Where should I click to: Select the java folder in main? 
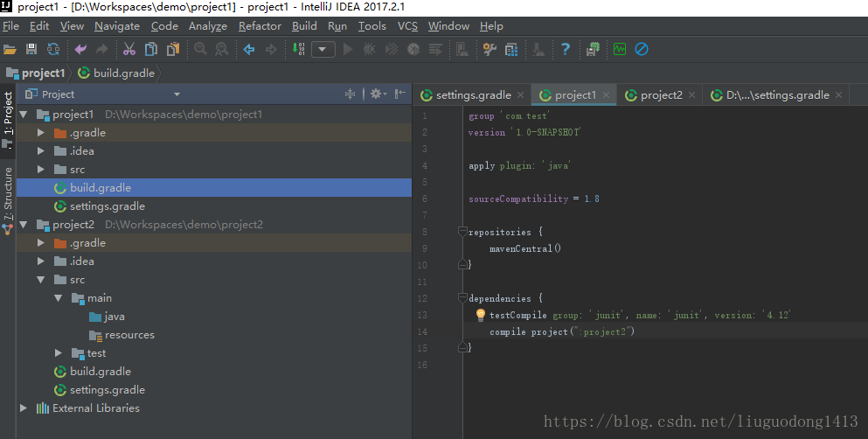(x=107, y=317)
